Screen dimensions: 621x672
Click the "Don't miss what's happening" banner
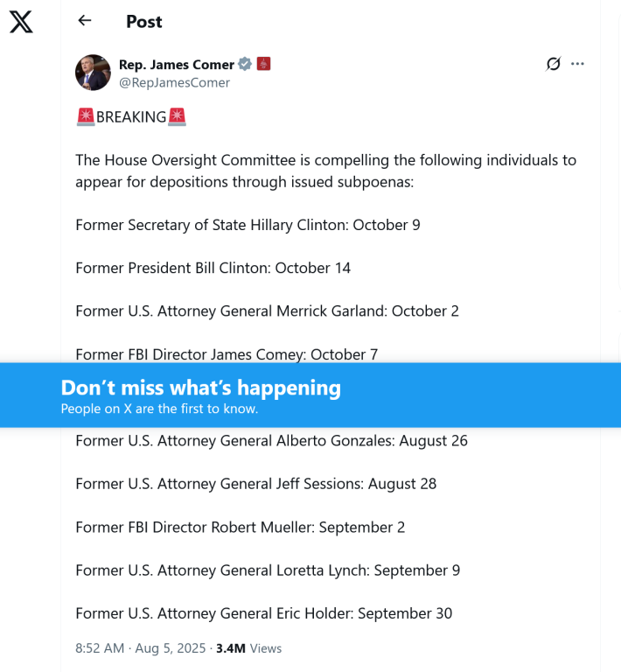(x=200, y=388)
